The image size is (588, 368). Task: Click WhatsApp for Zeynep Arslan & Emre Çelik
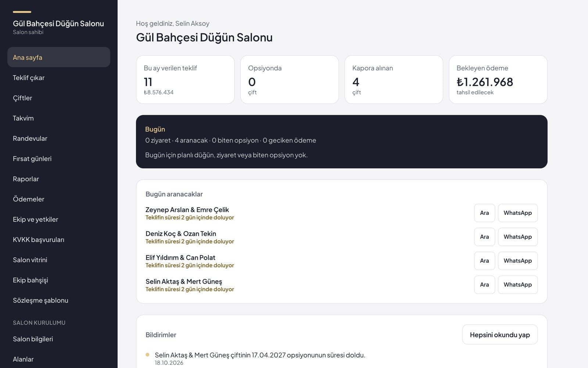pyautogui.click(x=517, y=213)
